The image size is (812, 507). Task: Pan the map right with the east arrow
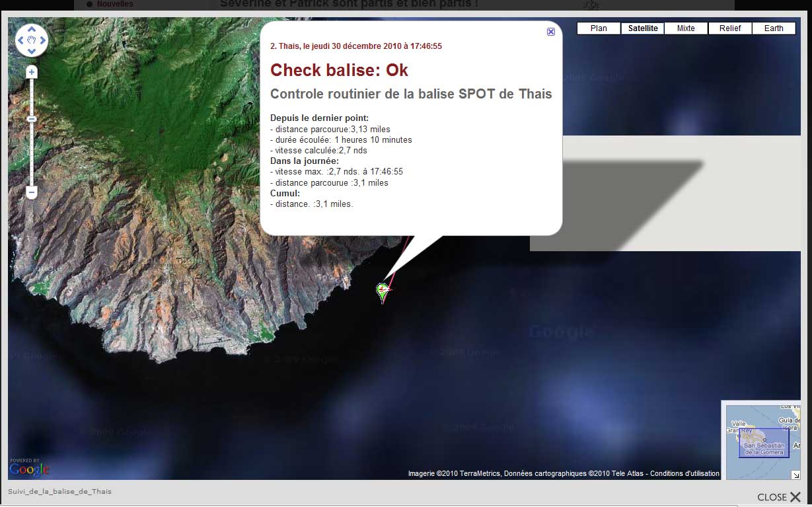[x=42, y=40]
